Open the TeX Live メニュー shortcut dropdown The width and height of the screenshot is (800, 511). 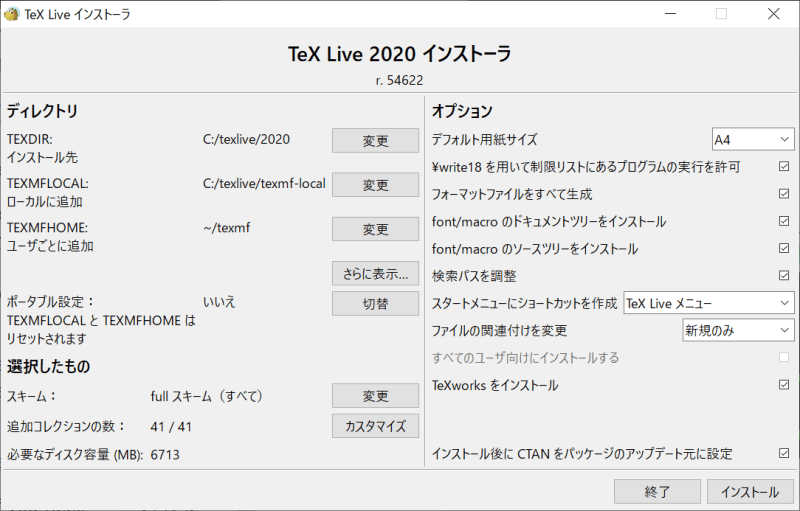pos(707,302)
